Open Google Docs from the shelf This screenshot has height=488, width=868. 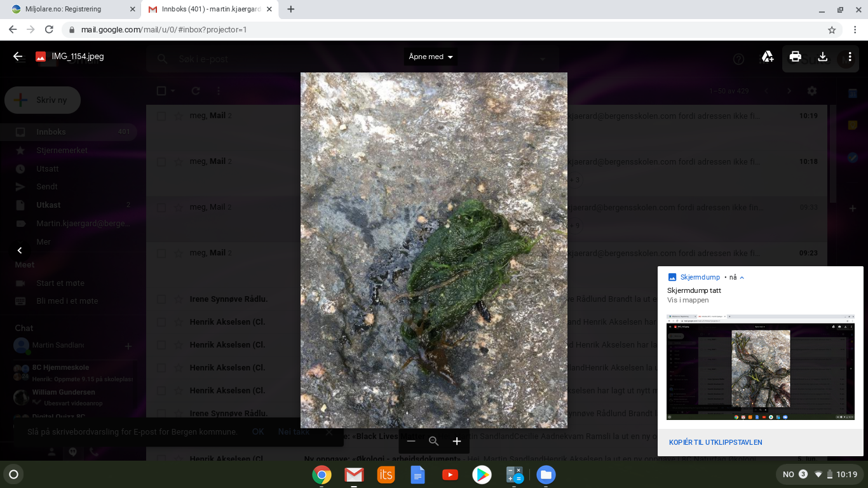[417, 475]
